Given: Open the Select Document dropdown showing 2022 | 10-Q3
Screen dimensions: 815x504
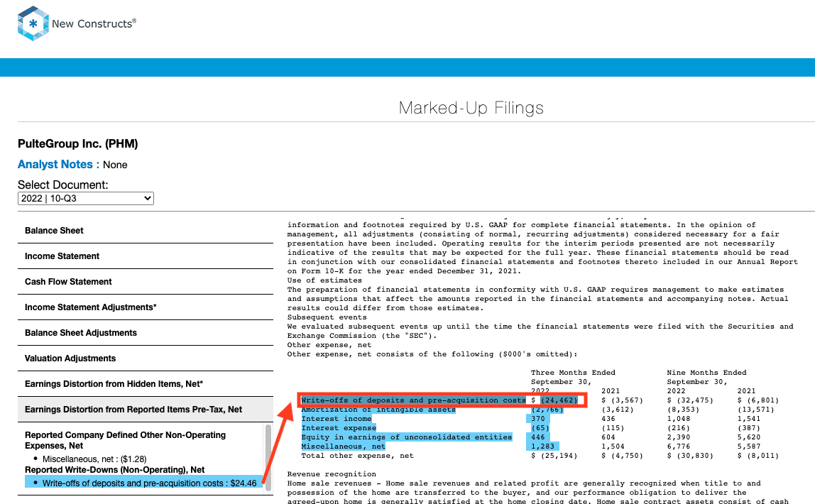Looking at the screenshot, I should click(x=86, y=198).
